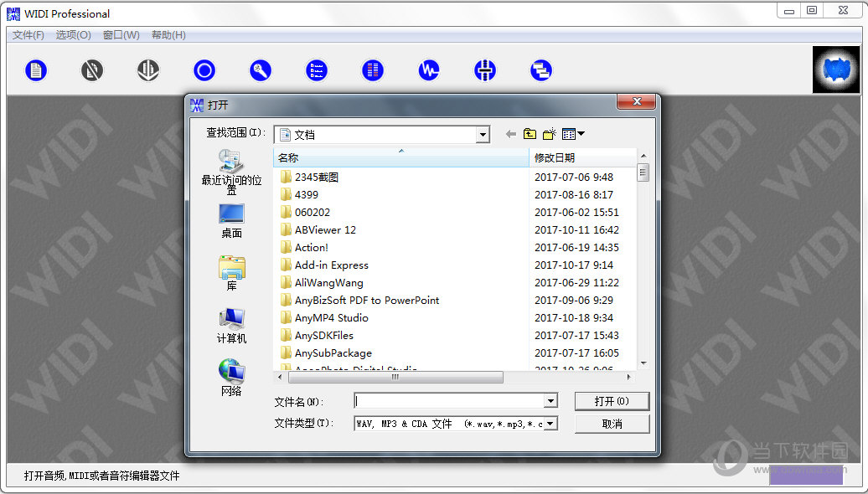Maximize the WIDI Professional window
Screen dimensions: 868x494
pos(812,10)
